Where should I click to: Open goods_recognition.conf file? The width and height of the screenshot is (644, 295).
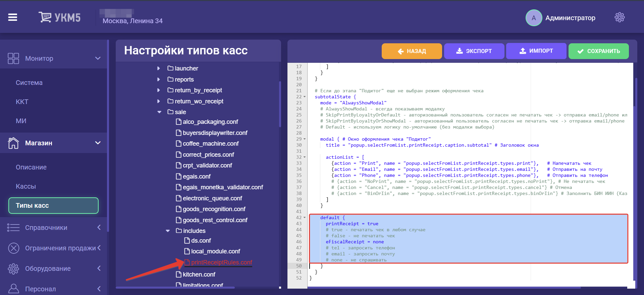click(214, 209)
